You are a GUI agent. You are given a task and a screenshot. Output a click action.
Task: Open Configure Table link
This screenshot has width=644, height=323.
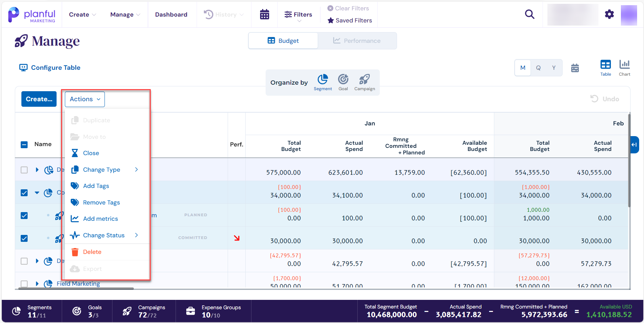pyautogui.click(x=50, y=68)
